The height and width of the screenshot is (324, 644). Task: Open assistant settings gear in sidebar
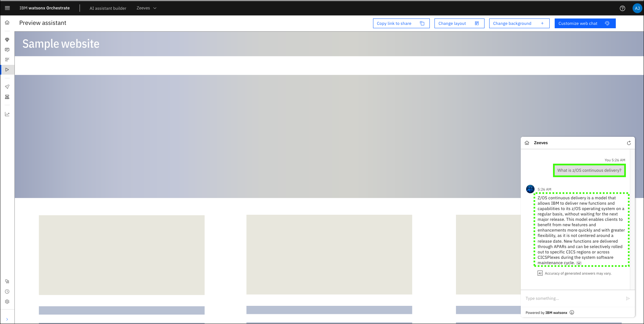[7, 301]
